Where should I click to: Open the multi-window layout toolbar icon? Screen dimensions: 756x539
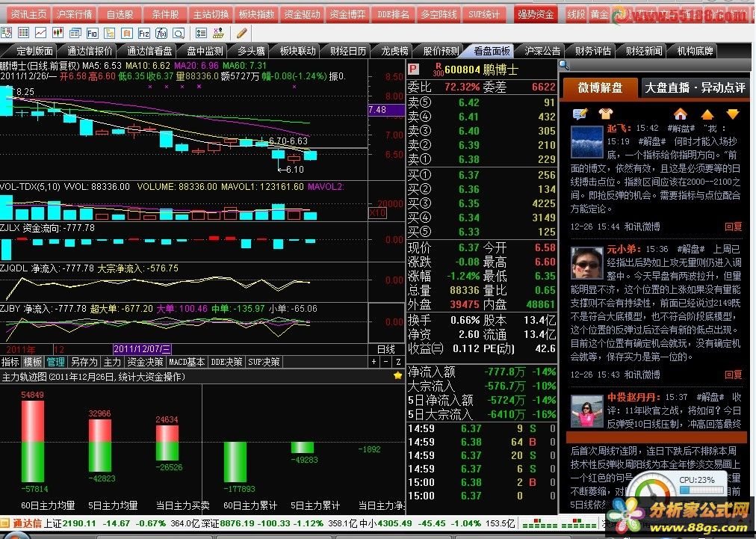pyautogui.click(x=75, y=33)
